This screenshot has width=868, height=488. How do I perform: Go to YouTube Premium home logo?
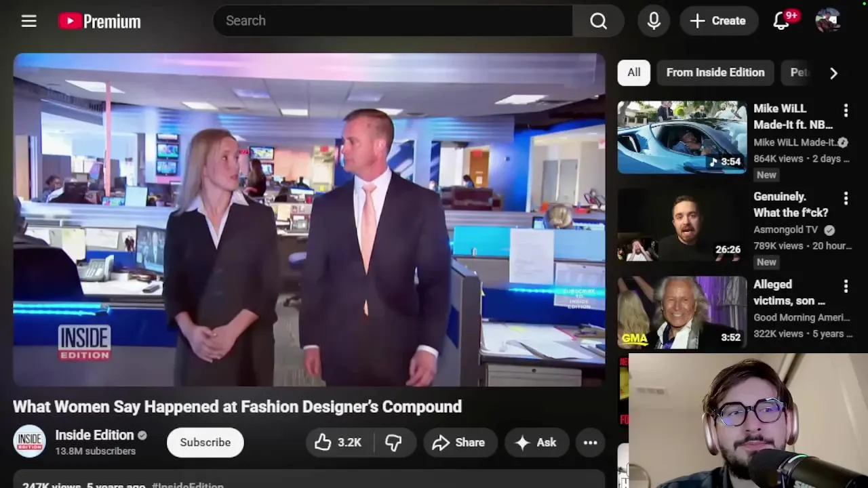click(x=100, y=22)
